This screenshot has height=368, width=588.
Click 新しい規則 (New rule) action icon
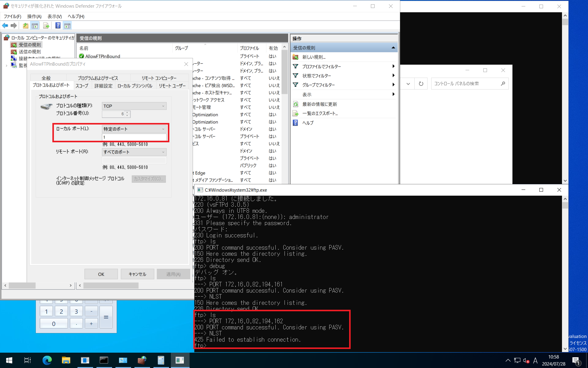click(x=296, y=57)
